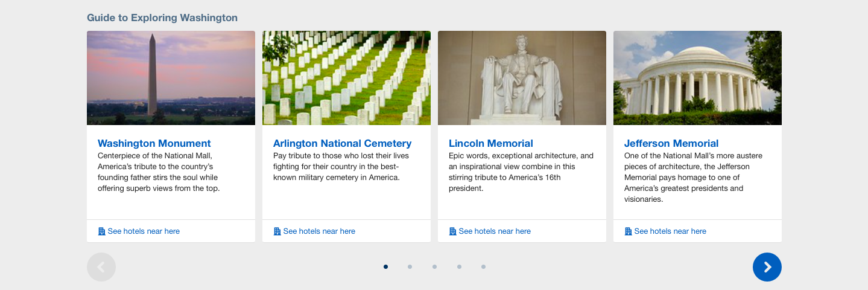Click the Lincoln statue photo
The height and width of the screenshot is (290, 868).
pyautogui.click(x=522, y=78)
